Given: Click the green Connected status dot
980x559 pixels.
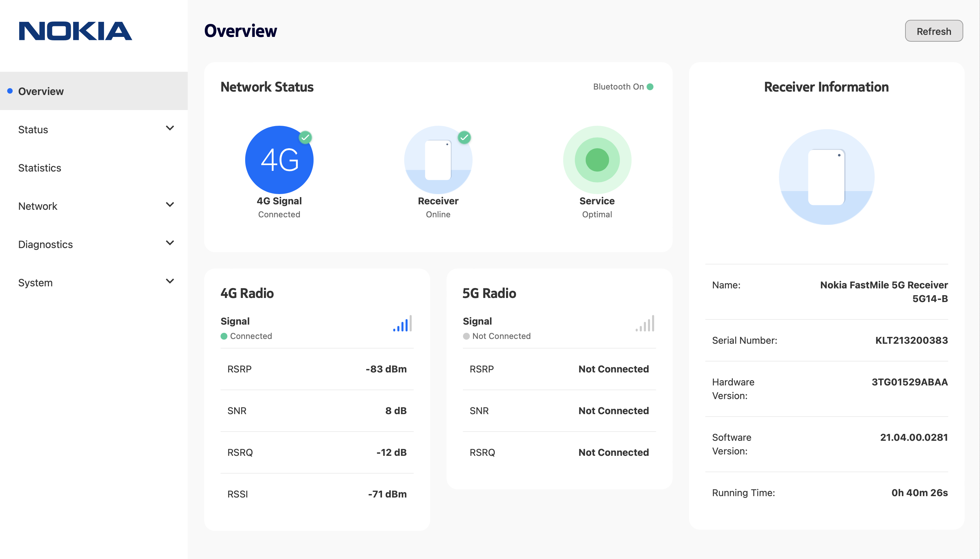Looking at the screenshot, I should pyautogui.click(x=224, y=336).
